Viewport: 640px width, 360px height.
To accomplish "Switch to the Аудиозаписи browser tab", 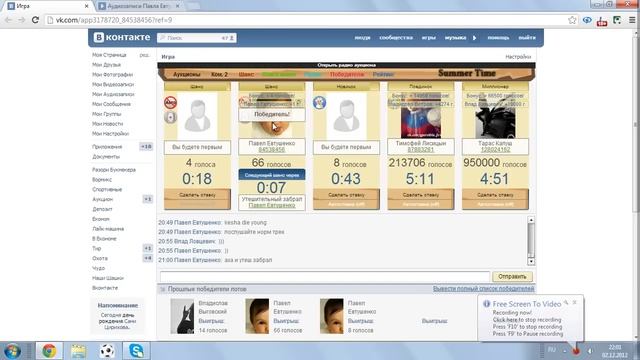I will click(x=139, y=6).
